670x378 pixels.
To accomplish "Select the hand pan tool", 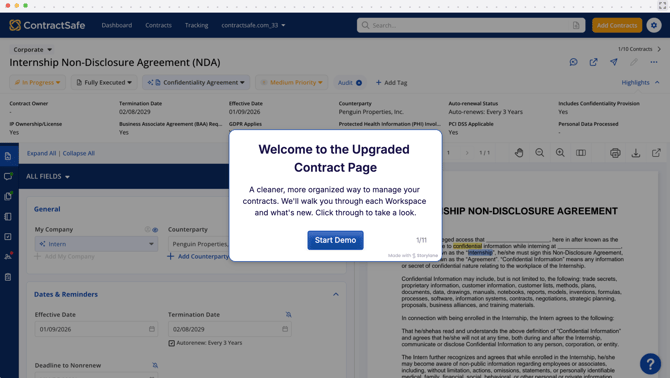I will pos(519,153).
